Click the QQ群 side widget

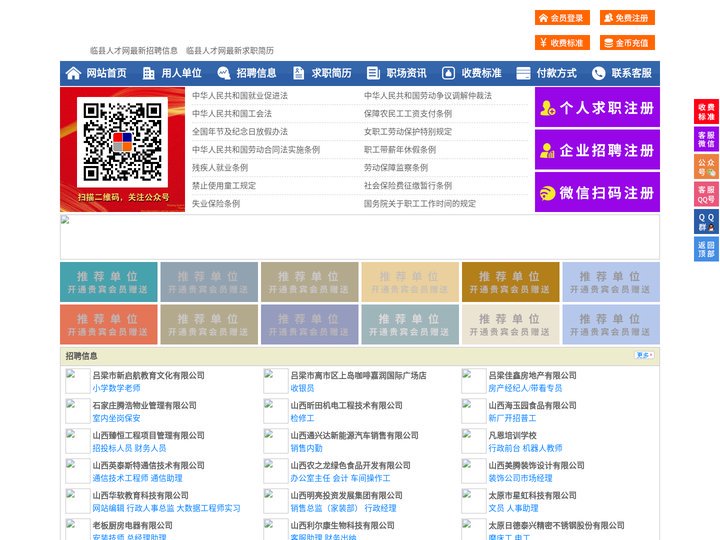point(706,222)
